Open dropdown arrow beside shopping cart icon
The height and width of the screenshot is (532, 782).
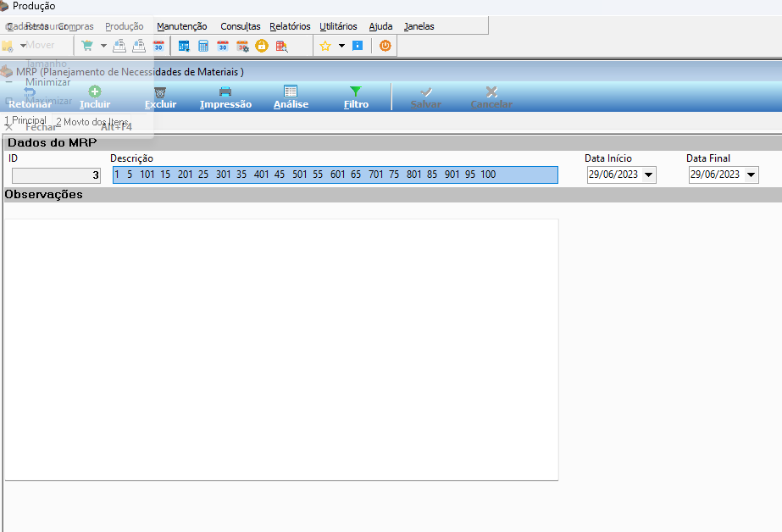[103, 46]
